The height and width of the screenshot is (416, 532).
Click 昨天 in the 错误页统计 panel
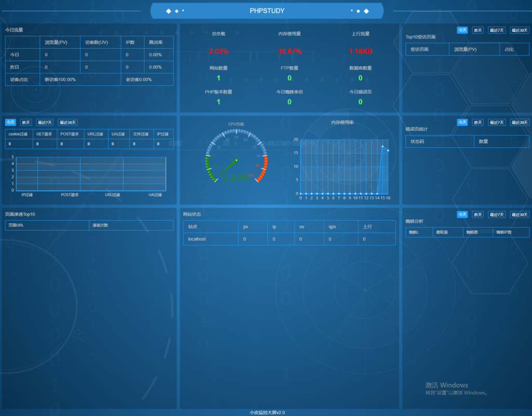tap(478, 123)
